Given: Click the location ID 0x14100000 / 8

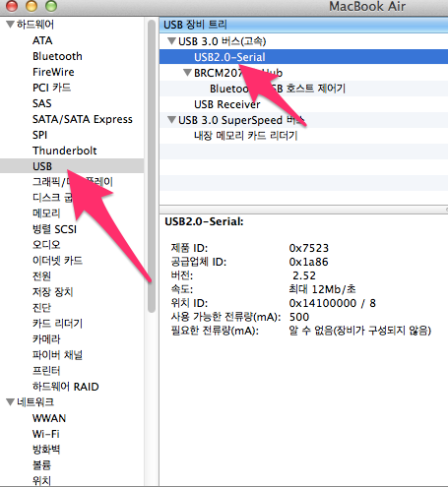Looking at the screenshot, I should pyautogui.click(x=332, y=303).
